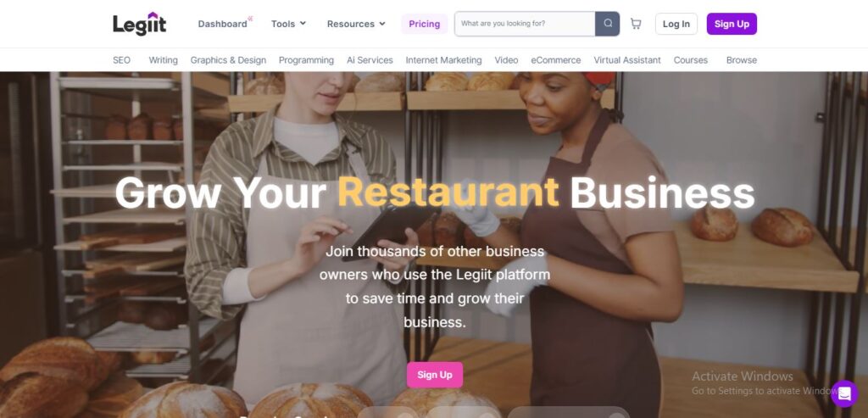Viewport: 868px width, 418px height.
Task: Click the purple Sign Up header button
Action: pos(732,24)
